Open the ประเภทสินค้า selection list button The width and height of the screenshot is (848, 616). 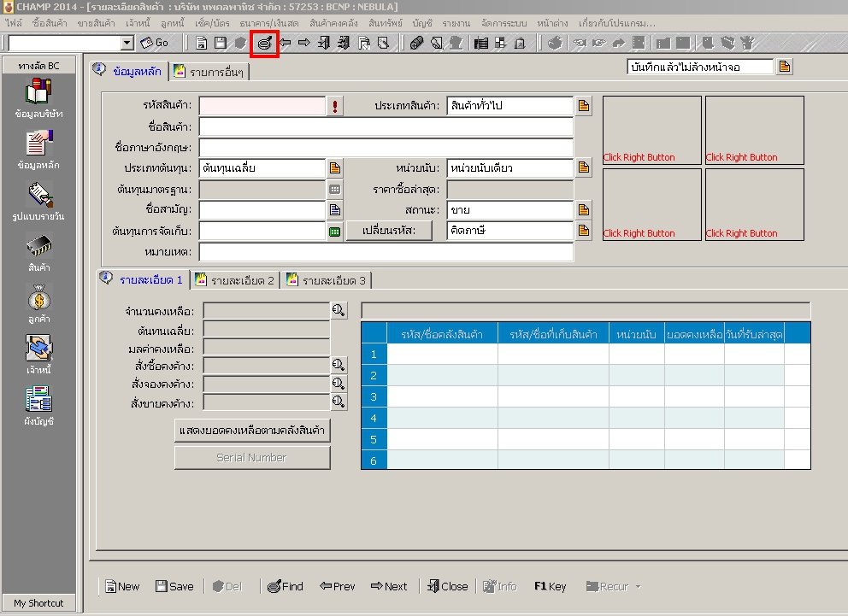coord(584,105)
